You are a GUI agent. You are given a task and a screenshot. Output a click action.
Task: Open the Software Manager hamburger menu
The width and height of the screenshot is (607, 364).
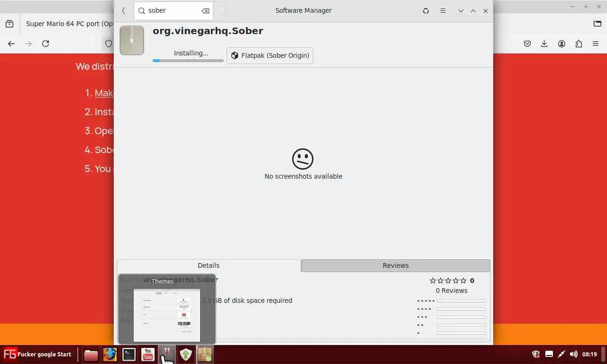point(443,10)
